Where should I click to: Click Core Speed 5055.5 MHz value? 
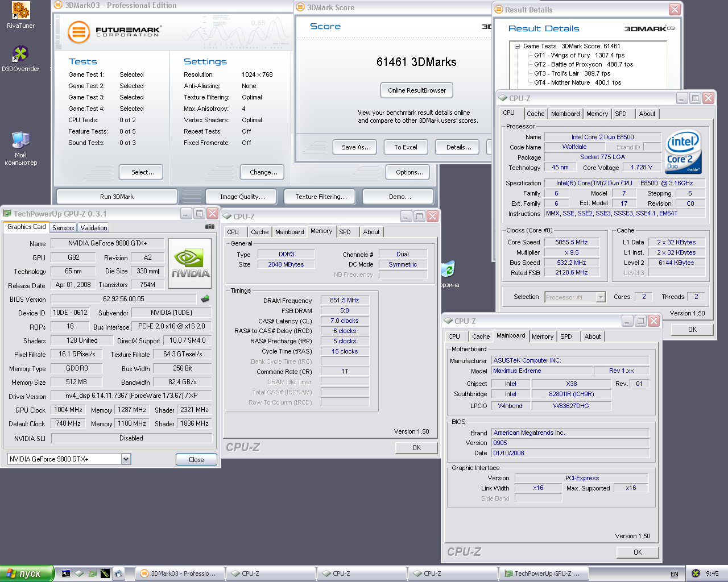572,242
